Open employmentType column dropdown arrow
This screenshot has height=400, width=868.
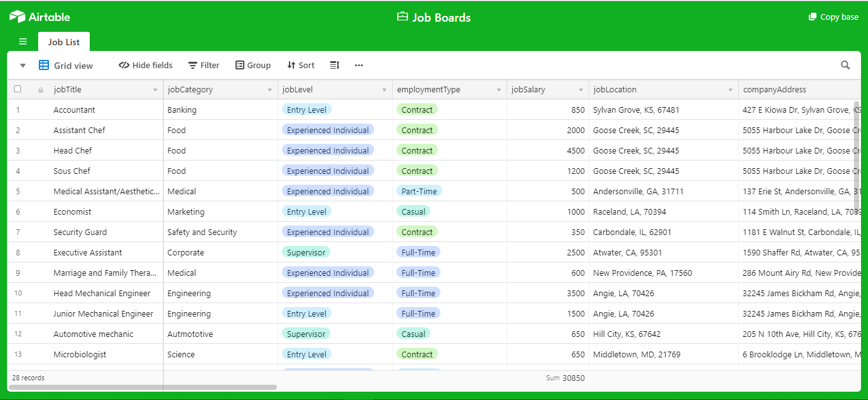coord(499,90)
